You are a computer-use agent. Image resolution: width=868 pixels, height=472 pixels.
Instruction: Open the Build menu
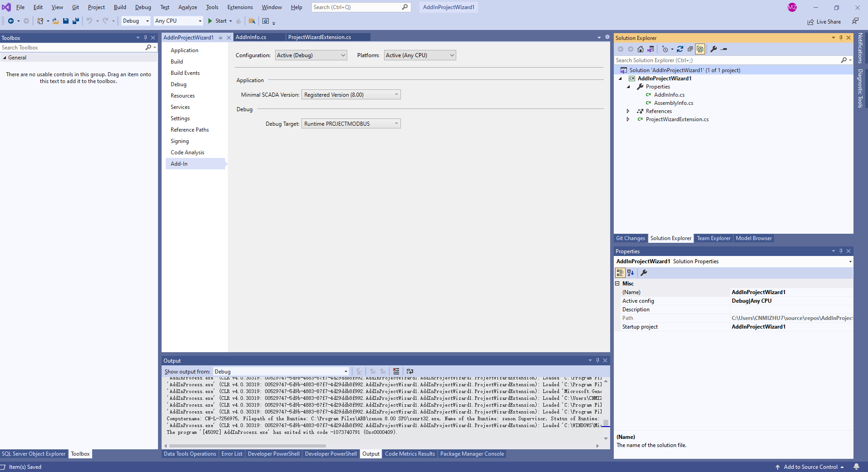(x=120, y=7)
